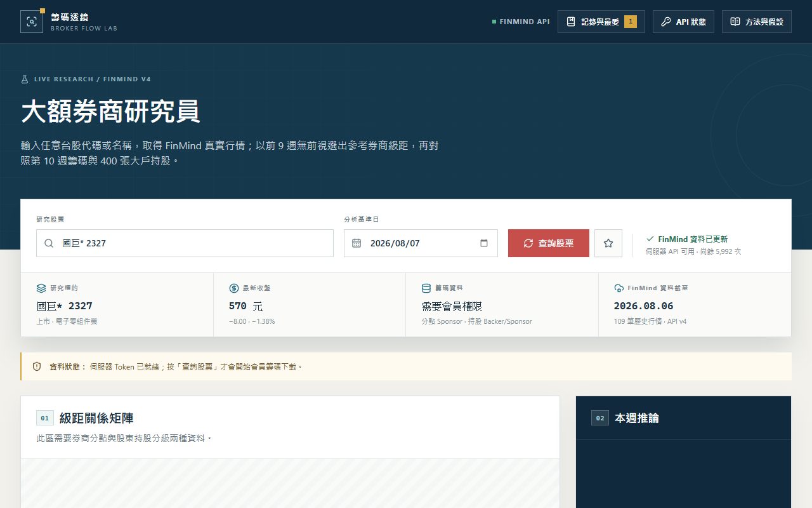Click the FINMIND API status indicator
Image resolution: width=812 pixels, height=508 pixels.
[521, 22]
